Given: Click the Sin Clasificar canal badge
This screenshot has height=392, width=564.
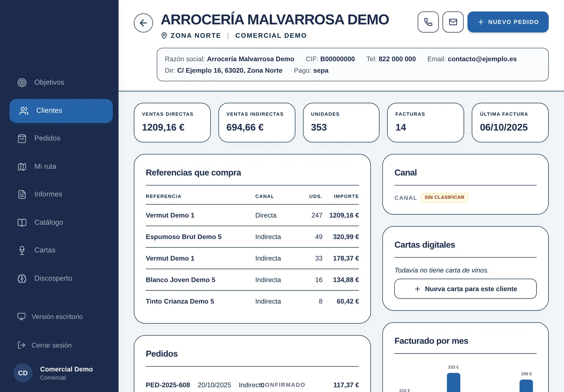Looking at the screenshot, I should coord(444,197).
